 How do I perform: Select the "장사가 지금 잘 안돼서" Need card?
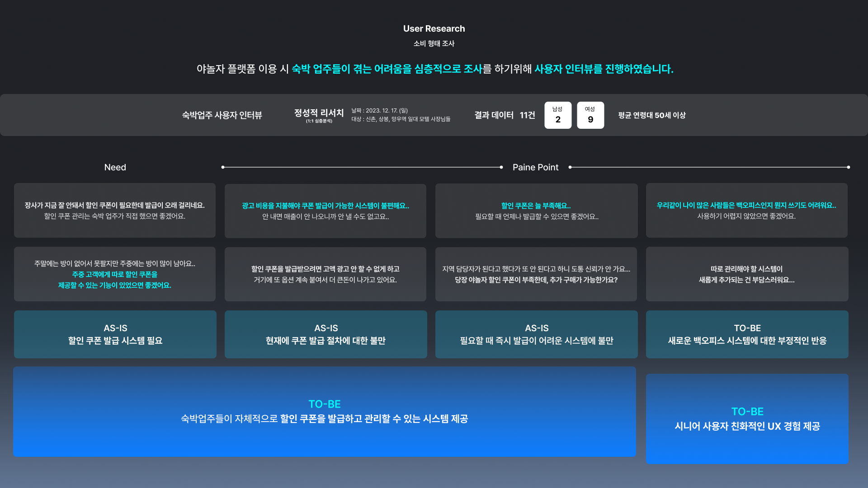point(115,211)
